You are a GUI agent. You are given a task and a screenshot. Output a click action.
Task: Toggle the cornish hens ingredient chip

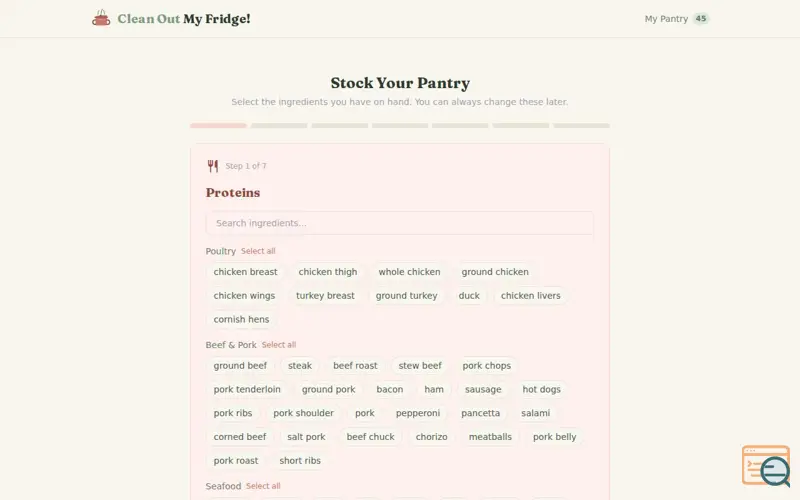point(241,319)
